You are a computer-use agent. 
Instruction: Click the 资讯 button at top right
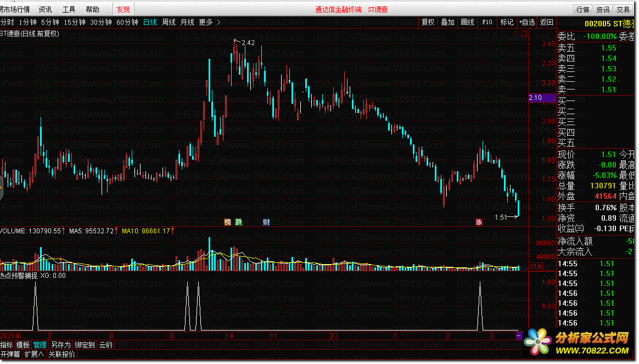pos(603,9)
